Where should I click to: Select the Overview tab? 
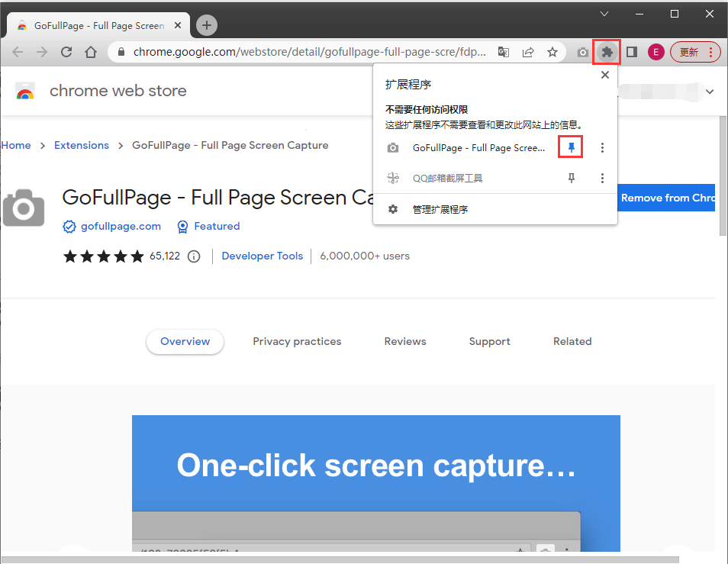point(185,342)
